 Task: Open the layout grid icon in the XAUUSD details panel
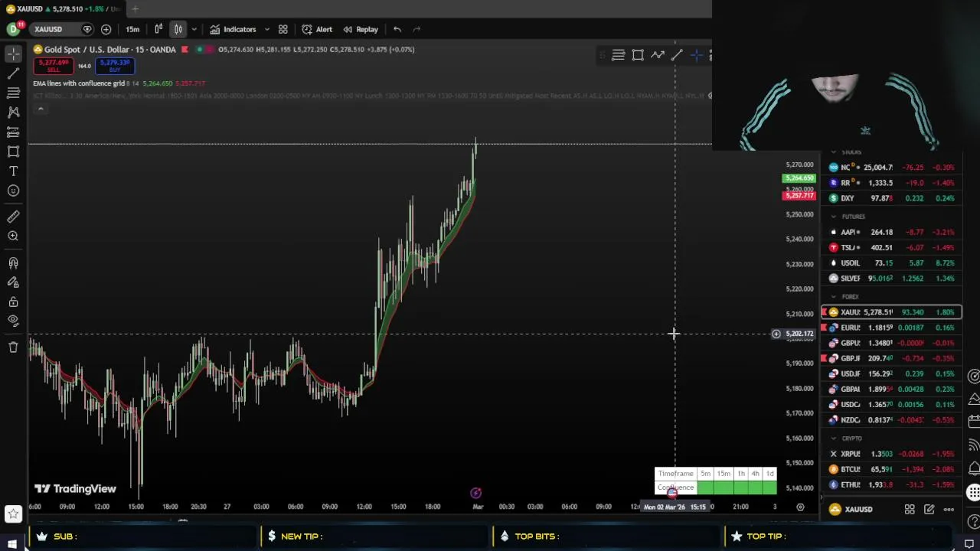pyautogui.click(x=910, y=509)
